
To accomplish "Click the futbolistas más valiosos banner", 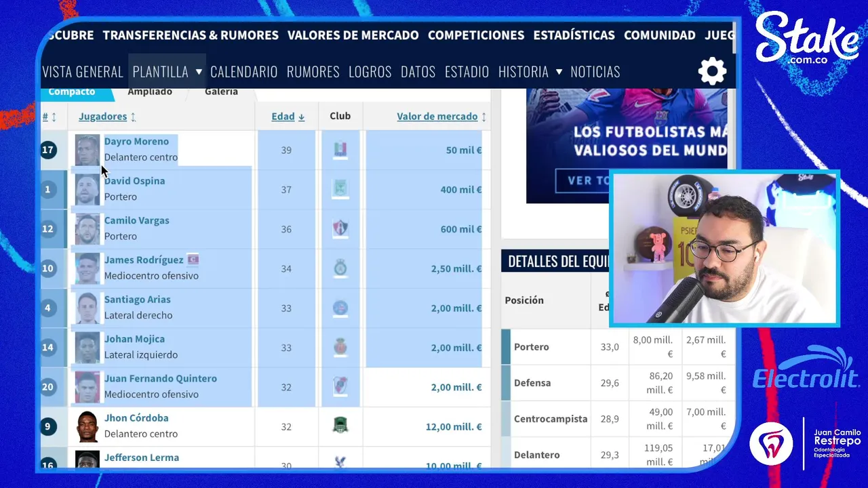I will pos(627,146).
